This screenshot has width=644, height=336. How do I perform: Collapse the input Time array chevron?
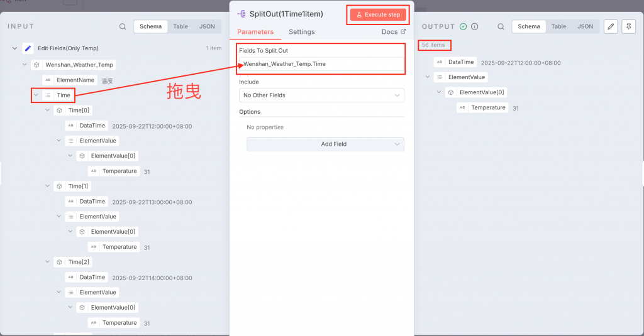[36, 95]
